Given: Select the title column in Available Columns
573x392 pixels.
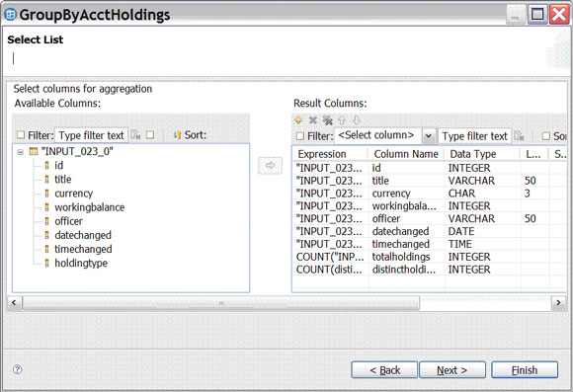Looking at the screenshot, I should 63,180.
